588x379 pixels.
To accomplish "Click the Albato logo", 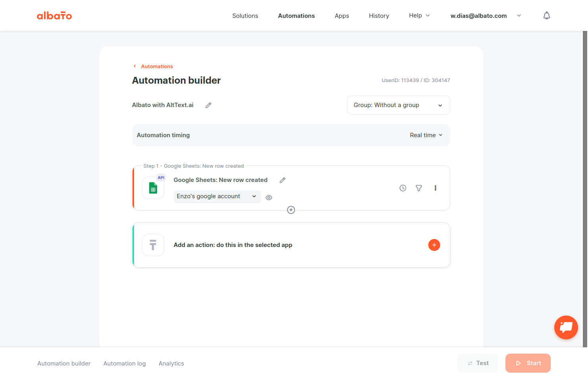I will (54, 15).
